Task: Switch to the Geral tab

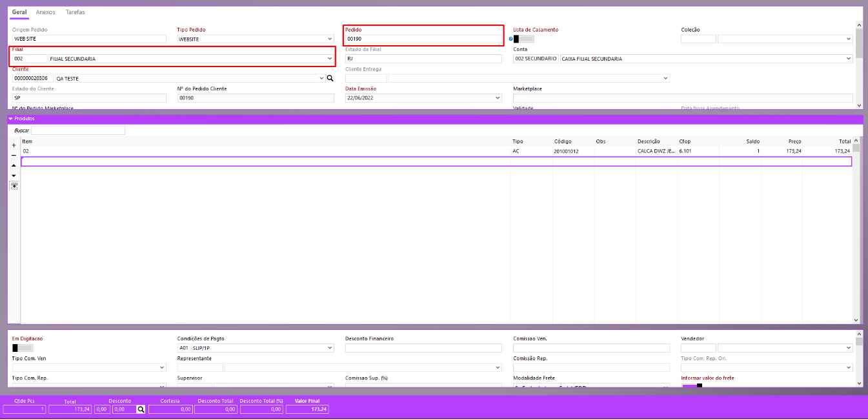Action: click(19, 12)
